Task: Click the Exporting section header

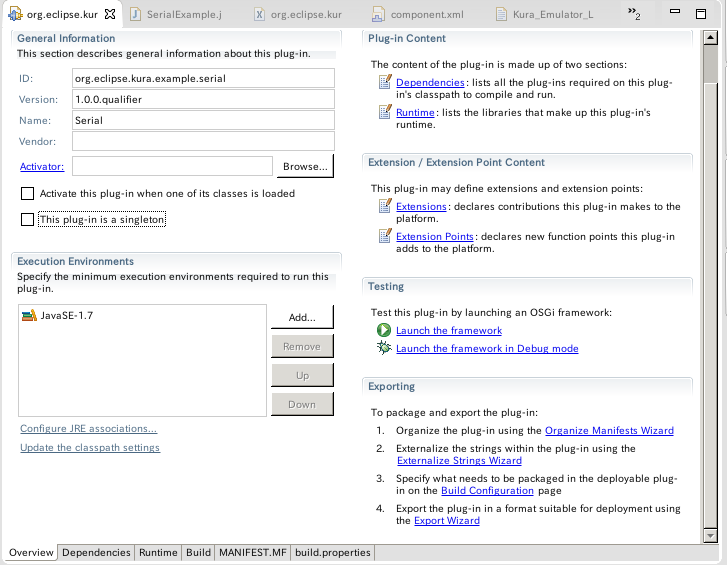Action: pos(391,387)
